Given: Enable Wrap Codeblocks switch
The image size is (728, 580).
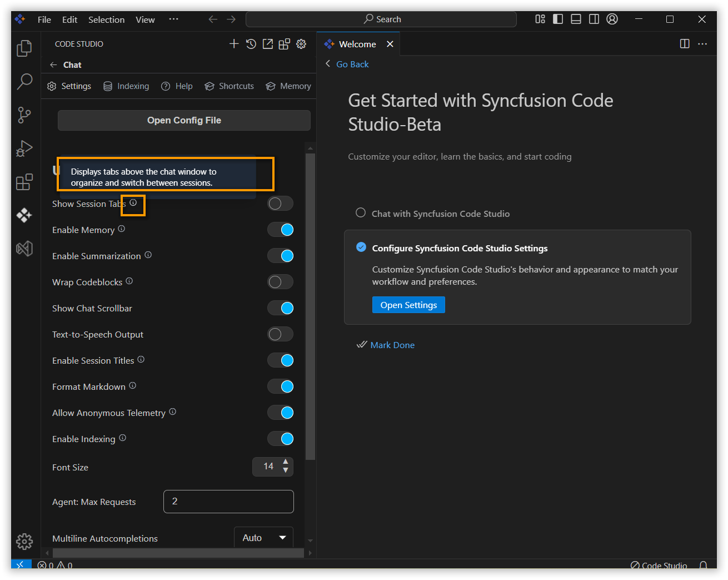Looking at the screenshot, I should (x=280, y=282).
